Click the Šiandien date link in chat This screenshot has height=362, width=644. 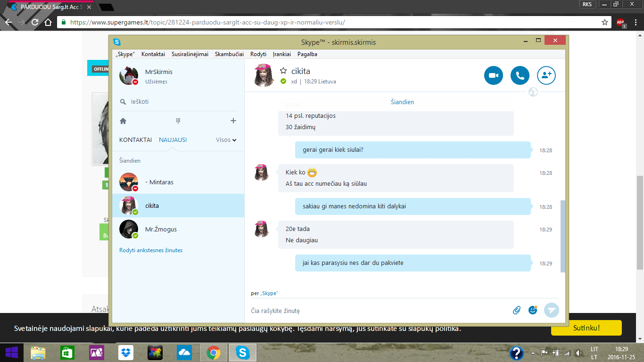[x=402, y=102]
